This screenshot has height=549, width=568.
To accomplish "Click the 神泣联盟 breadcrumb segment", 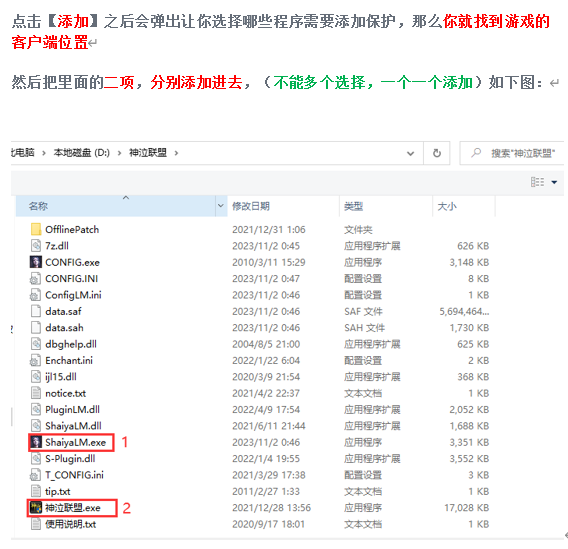I will (148, 153).
